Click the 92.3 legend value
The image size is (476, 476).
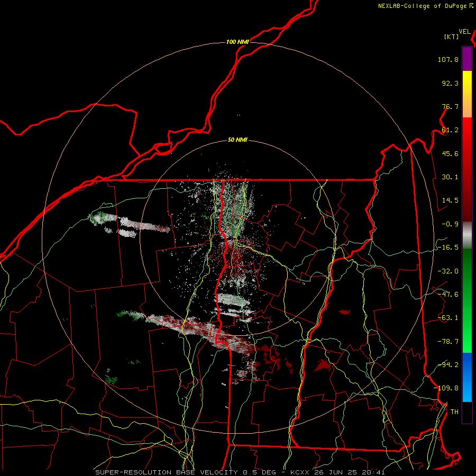pyautogui.click(x=450, y=83)
